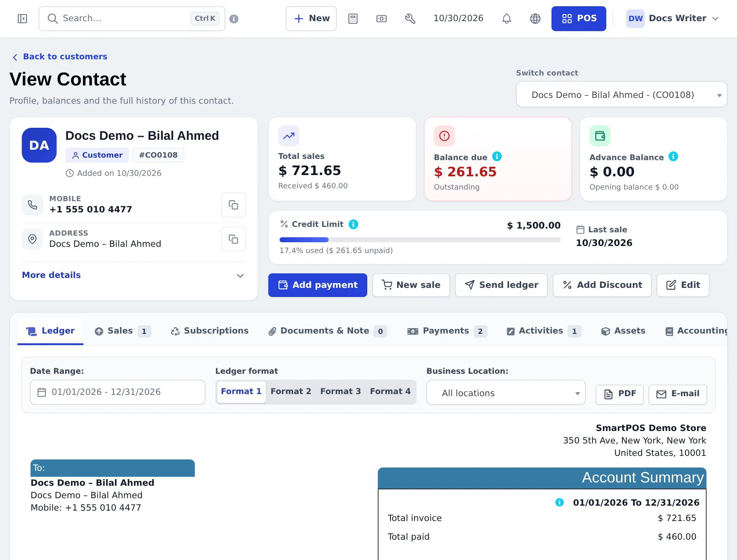This screenshot has width=737, height=560.
Task: Open Documents & Note tab
Action: pos(328,331)
